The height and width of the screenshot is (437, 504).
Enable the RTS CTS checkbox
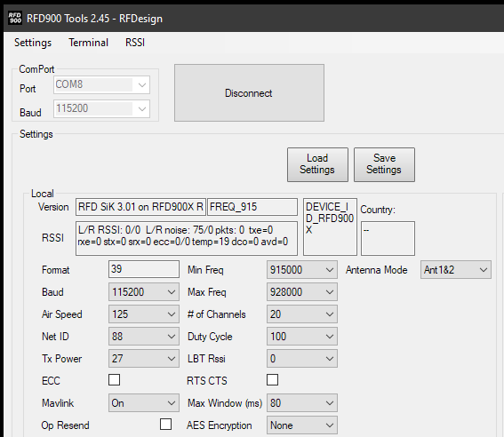point(272,379)
